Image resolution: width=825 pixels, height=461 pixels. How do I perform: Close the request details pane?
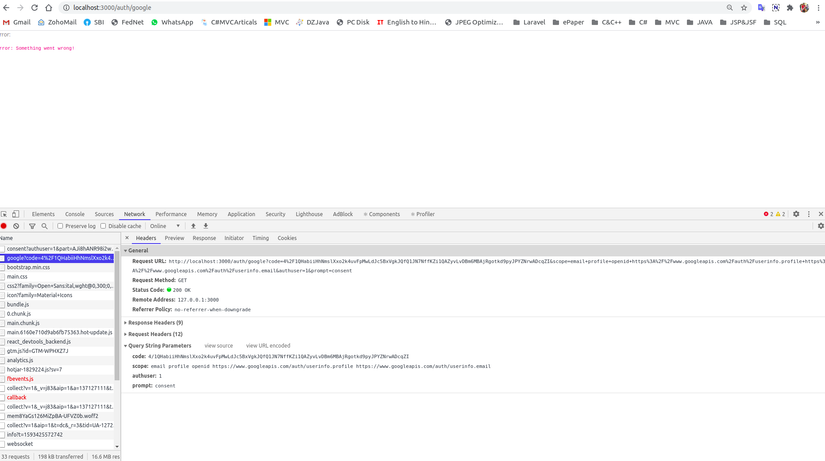pos(127,238)
